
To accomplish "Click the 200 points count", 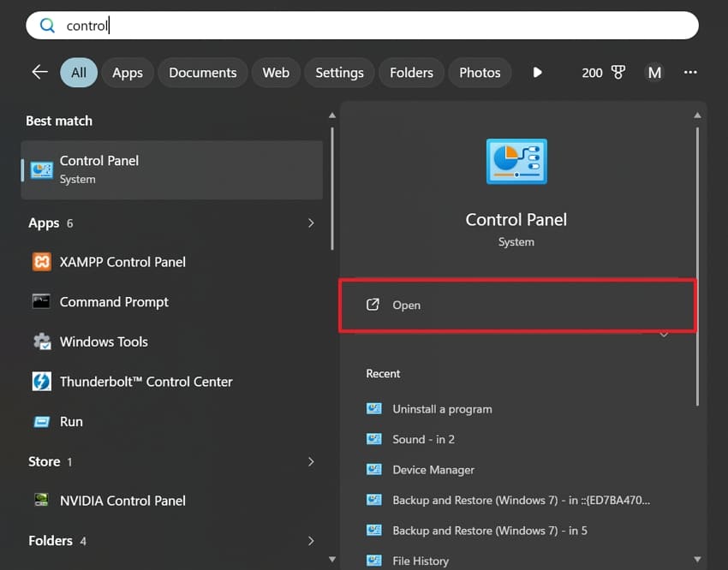I will (x=592, y=73).
